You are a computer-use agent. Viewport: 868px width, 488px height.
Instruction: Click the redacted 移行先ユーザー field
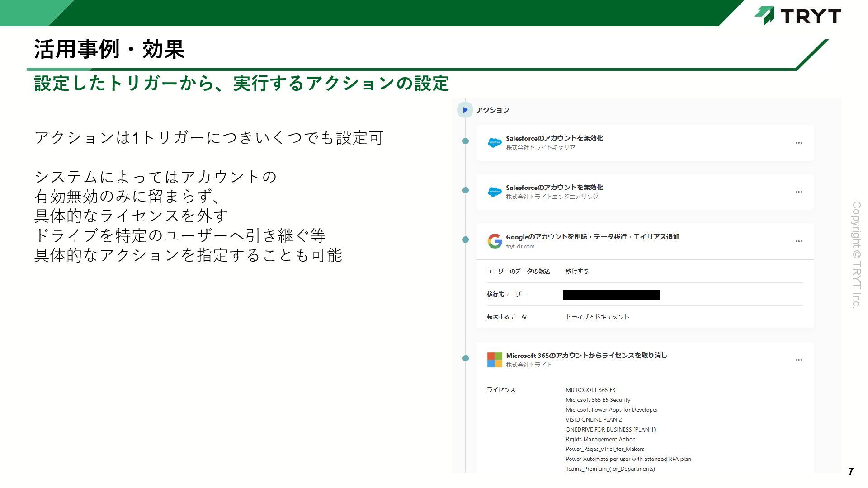click(611, 295)
